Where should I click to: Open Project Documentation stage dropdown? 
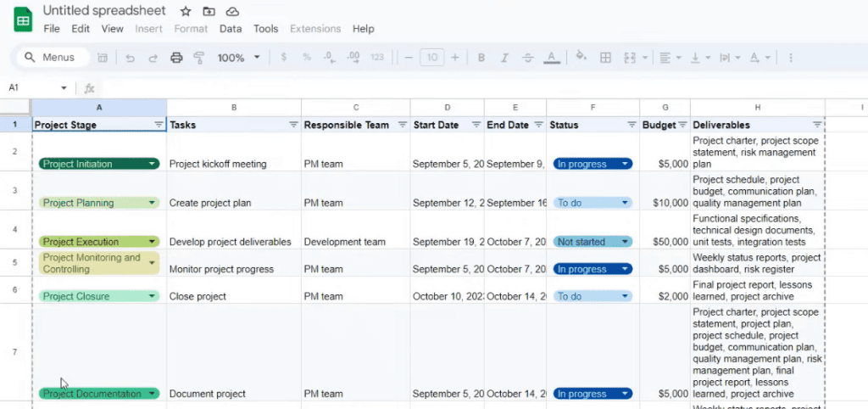pyautogui.click(x=152, y=394)
